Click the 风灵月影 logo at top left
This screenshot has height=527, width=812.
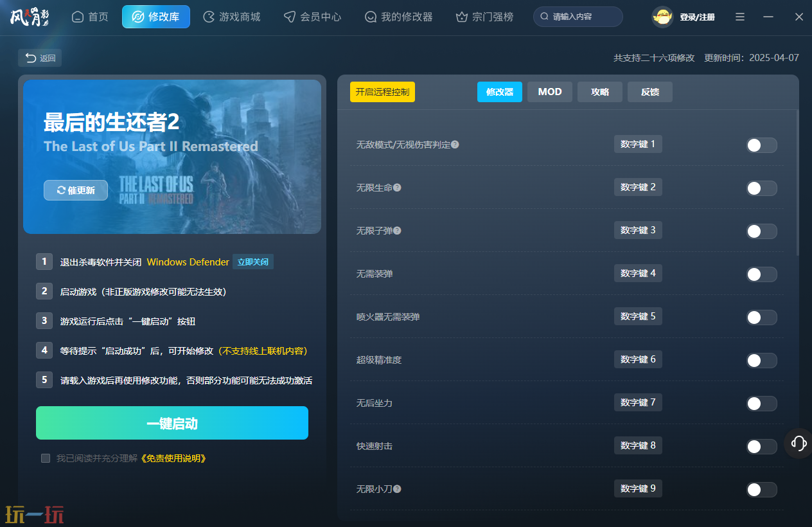pos(30,17)
